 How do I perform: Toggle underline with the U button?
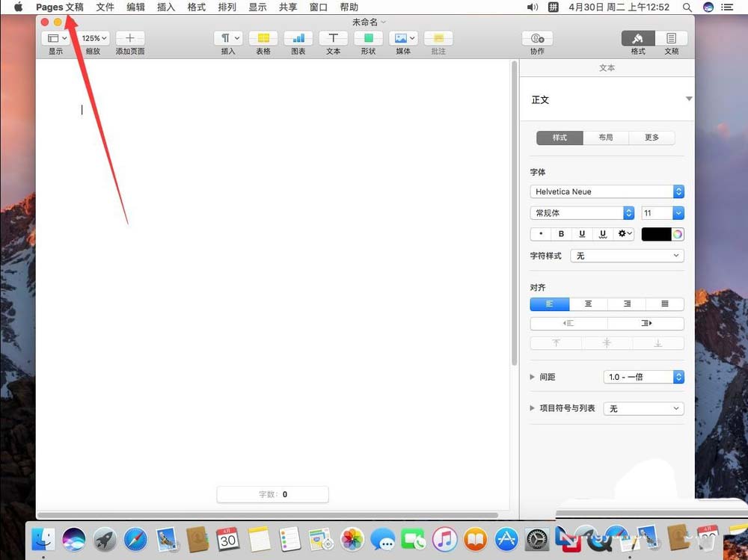582,234
